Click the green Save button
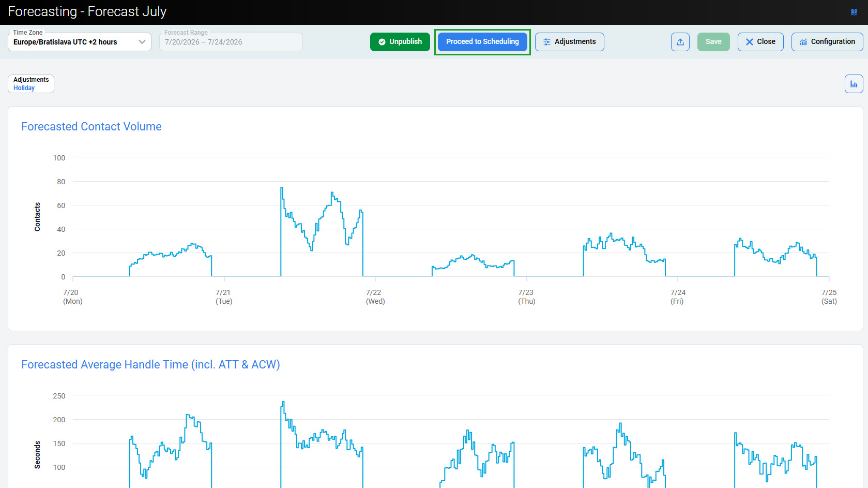 (713, 42)
